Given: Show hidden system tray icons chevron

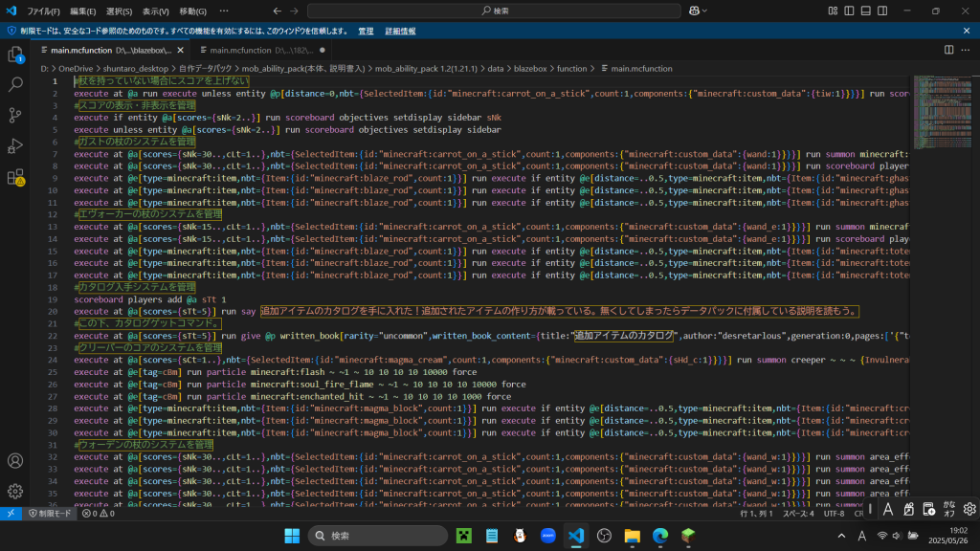Looking at the screenshot, I should click(841, 536).
